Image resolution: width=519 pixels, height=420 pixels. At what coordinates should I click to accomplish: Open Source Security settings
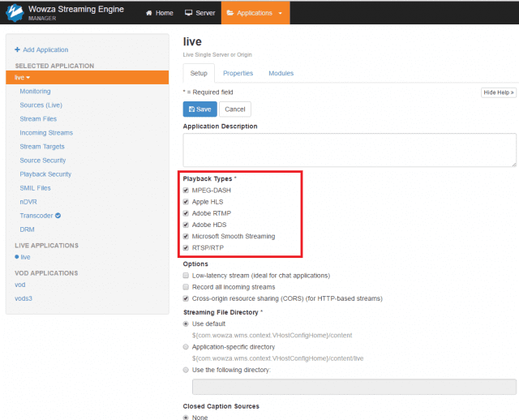pos(43,161)
